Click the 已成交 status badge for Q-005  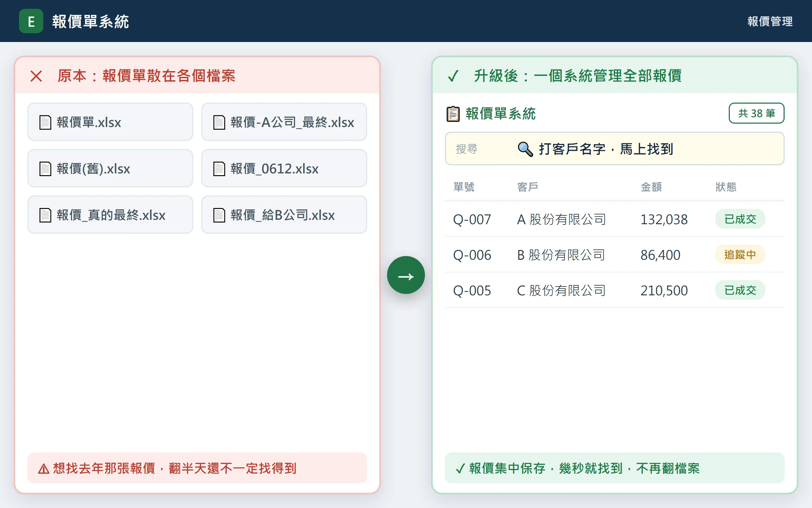point(740,290)
